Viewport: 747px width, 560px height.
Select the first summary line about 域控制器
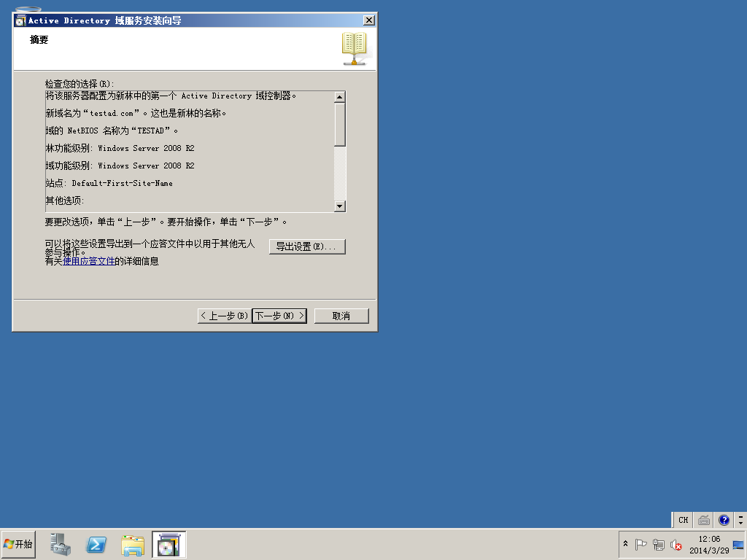click(x=171, y=96)
